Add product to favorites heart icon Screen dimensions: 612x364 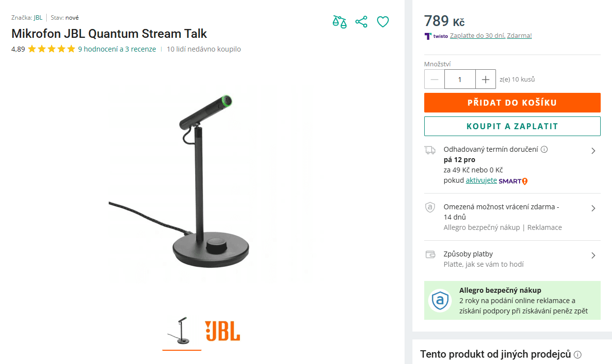383,22
